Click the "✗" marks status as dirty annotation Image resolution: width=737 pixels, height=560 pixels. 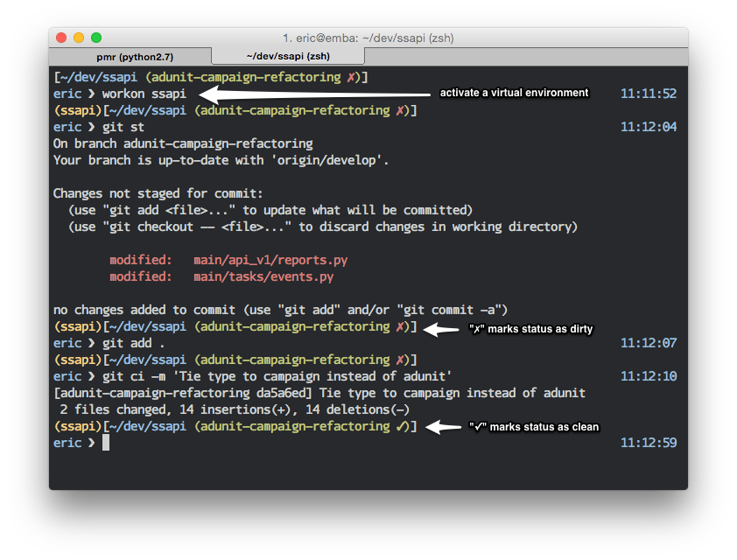(x=530, y=329)
